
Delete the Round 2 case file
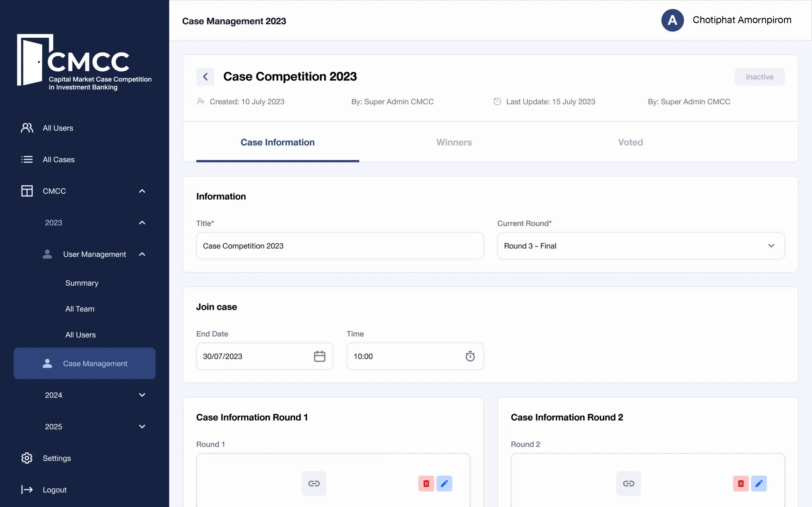click(x=741, y=483)
